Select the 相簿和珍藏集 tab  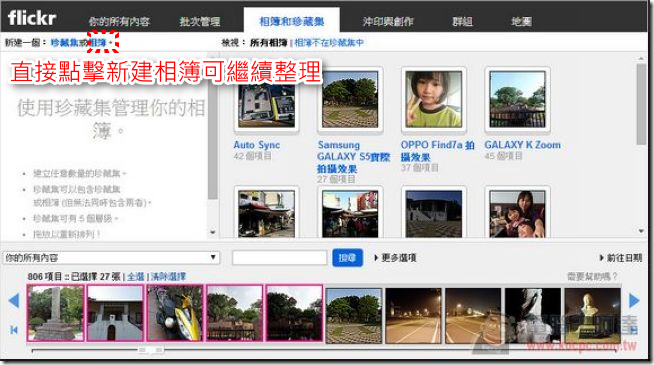coord(292,21)
